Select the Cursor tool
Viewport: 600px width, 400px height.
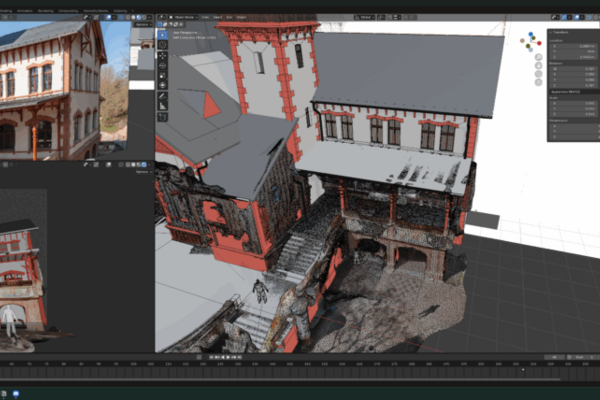coord(163,45)
